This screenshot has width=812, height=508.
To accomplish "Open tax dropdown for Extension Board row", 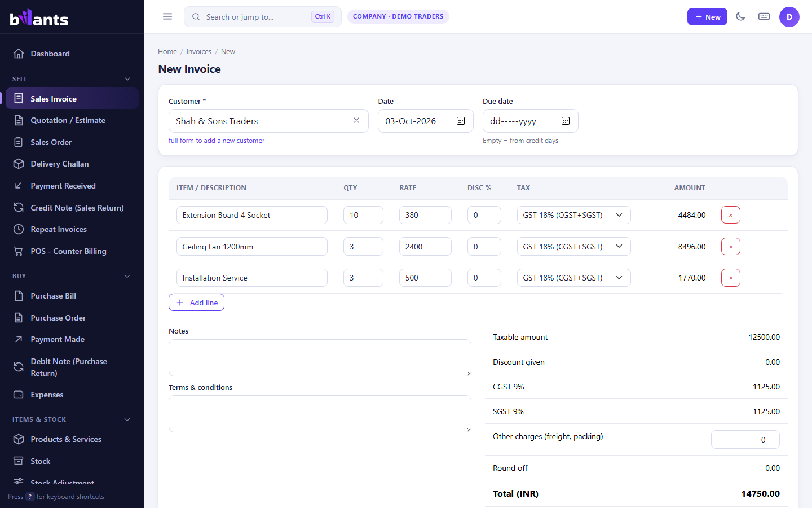I will tap(573, 215).
